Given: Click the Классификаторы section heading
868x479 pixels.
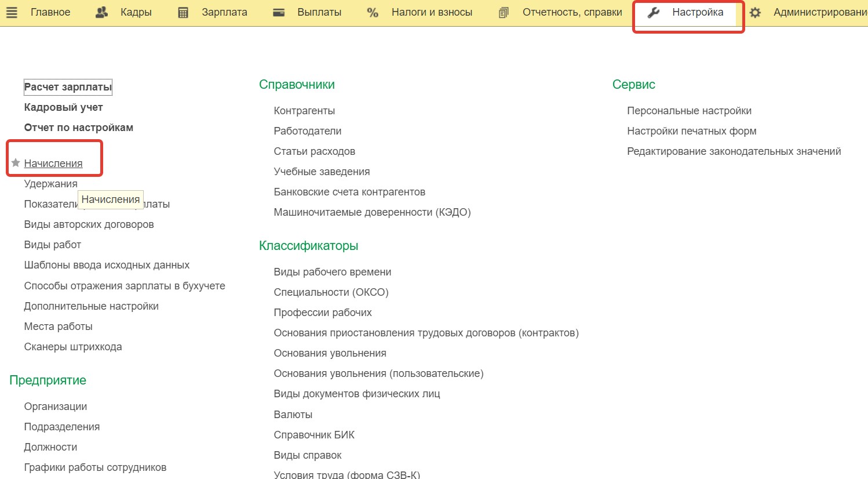Looking at the screenshot, I should pyautogui.click(x=308, y=246).
